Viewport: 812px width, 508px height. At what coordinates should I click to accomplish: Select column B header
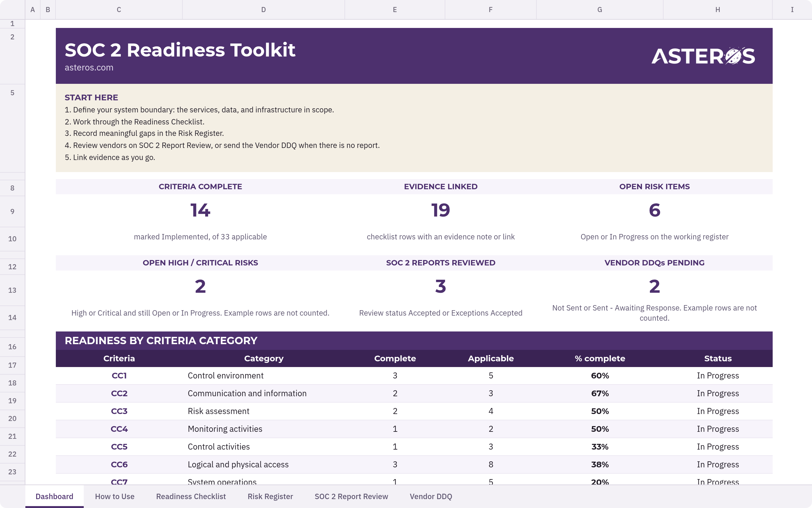[48, 10]
